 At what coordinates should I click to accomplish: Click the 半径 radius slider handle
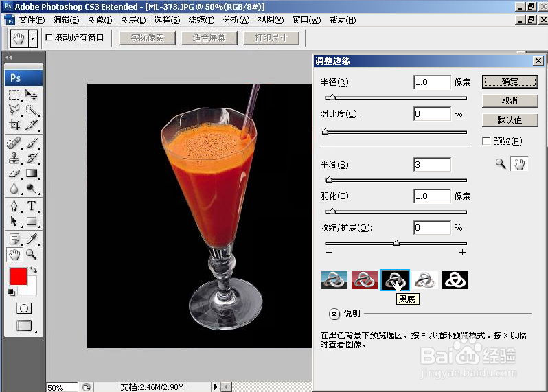pyautogui.click(x=332, y=97)
